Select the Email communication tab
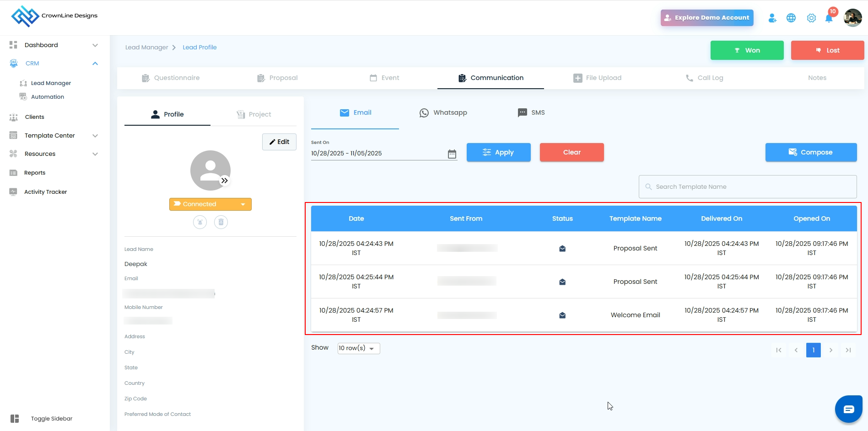The image size is (868, 431). (x=356, y=113)
